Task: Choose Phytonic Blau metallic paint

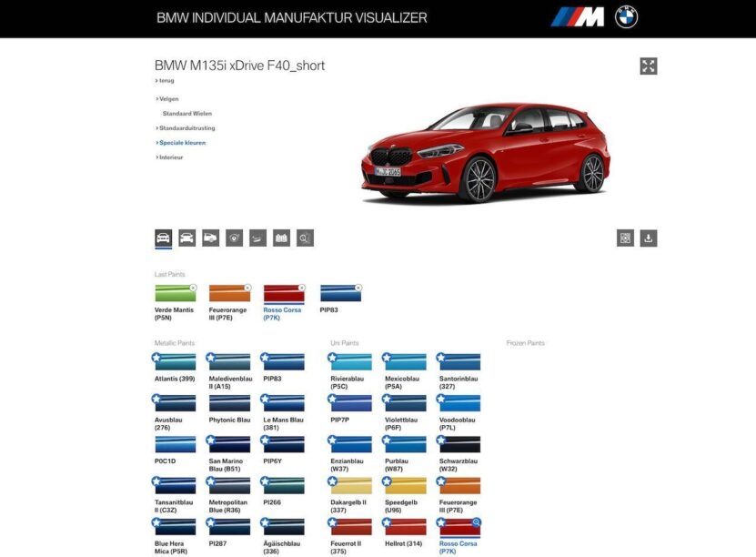Action: pyautogui.click(x=230, y=402)
